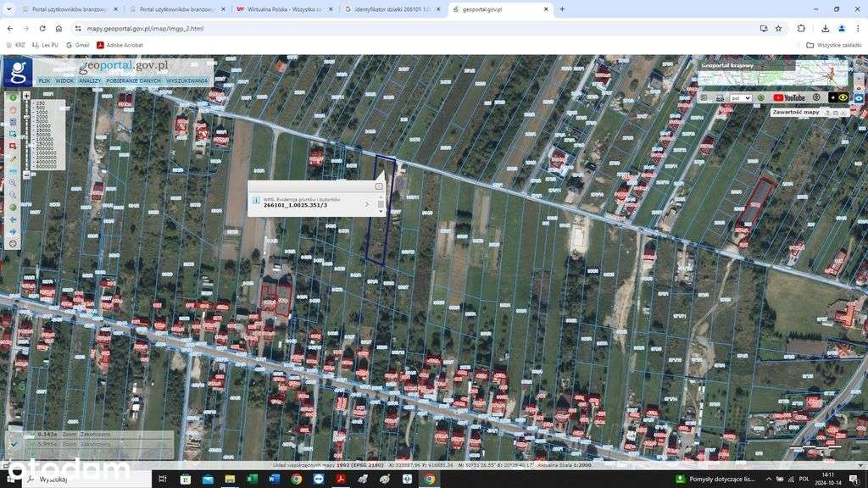This screenshot has height=488, width=868.
Task: Click the zoom out minus button
Action: [26, 175]
